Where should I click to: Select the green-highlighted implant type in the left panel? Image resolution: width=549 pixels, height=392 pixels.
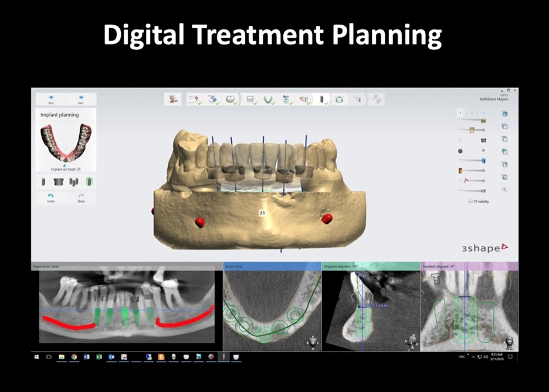pyautogui.click(x=89, y=182)
